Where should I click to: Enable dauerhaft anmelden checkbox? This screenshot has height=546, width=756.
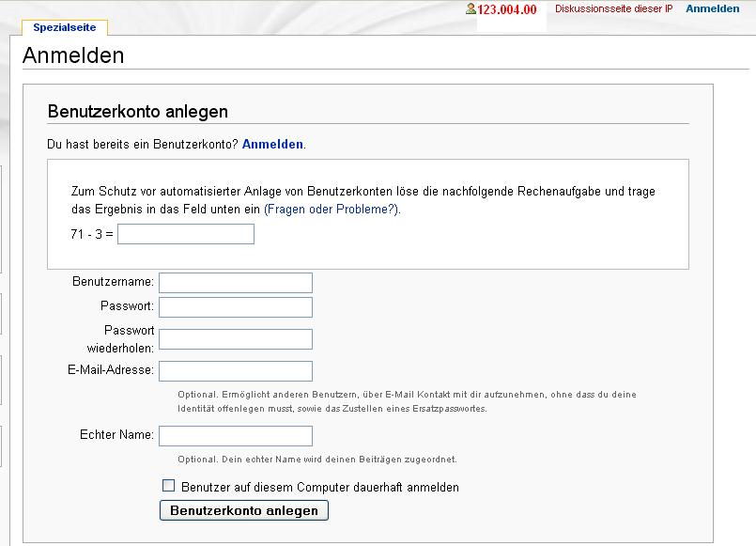coord(168,485)
